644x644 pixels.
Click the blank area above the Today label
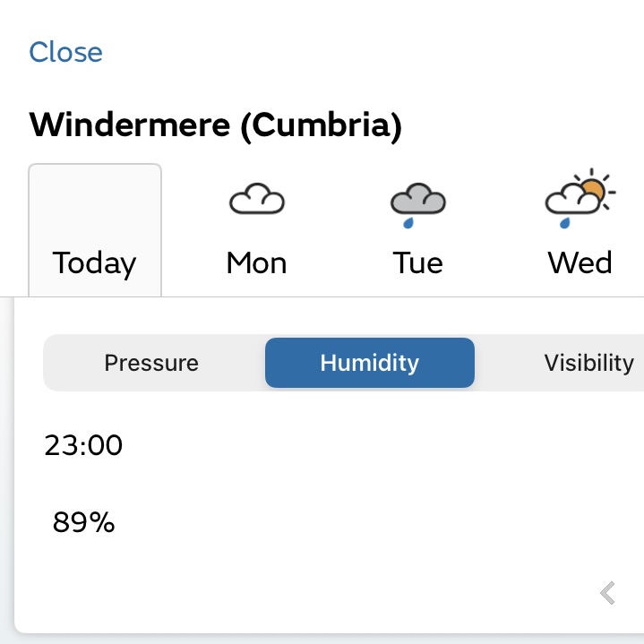[95, 202]
